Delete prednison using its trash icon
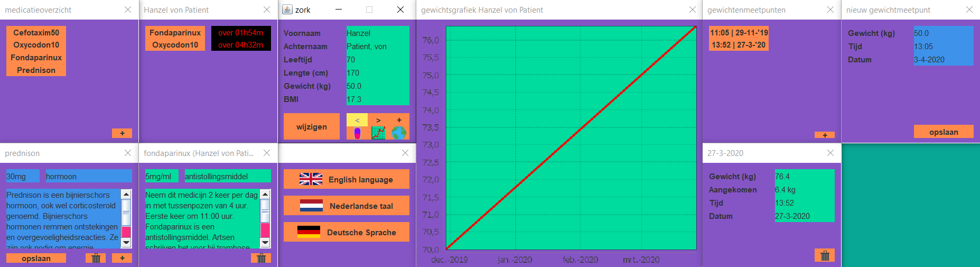Viewport: 980px width, 267px height. (96, 258)
